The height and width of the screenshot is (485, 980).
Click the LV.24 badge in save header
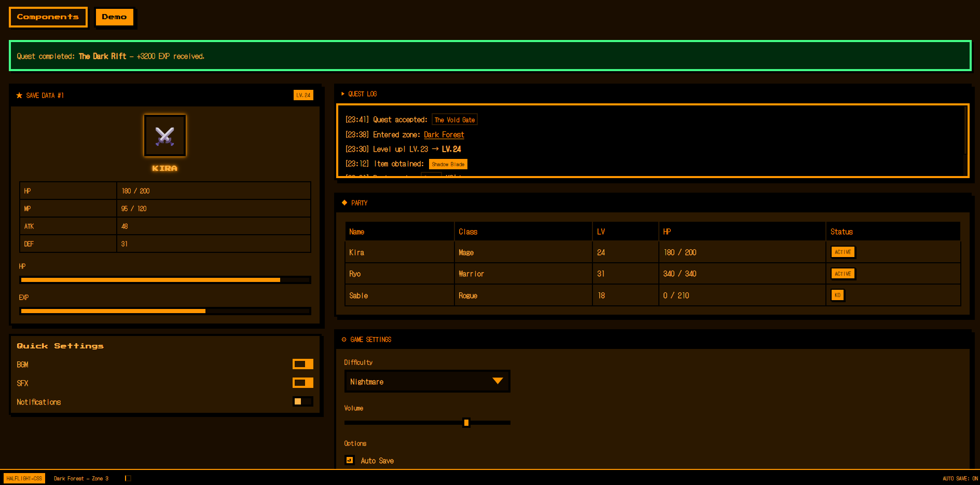303,95
